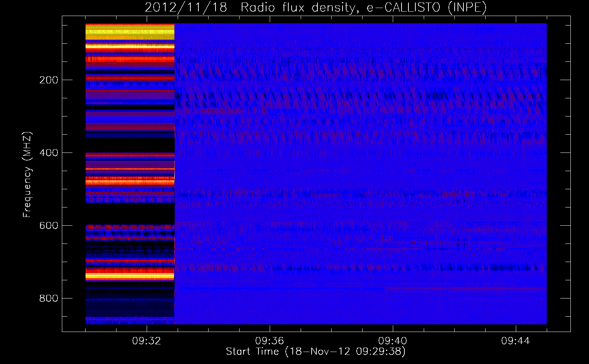Click the 09:32 time tick label
The width and height of the screenshot is (589, 364).
[x=147, y=341]
